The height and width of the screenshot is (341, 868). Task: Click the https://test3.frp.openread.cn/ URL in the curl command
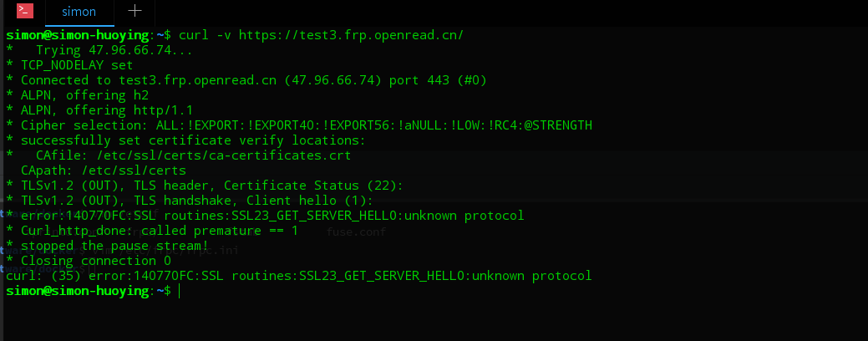351,35
